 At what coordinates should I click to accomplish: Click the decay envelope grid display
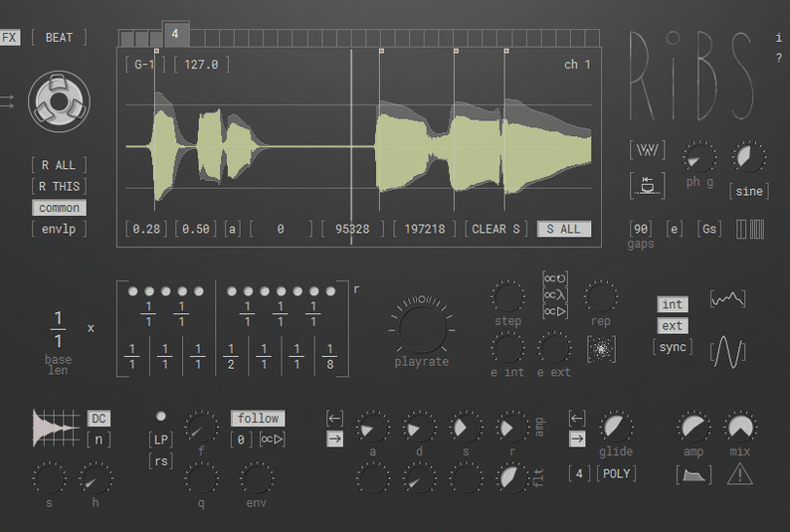point(56,429)
